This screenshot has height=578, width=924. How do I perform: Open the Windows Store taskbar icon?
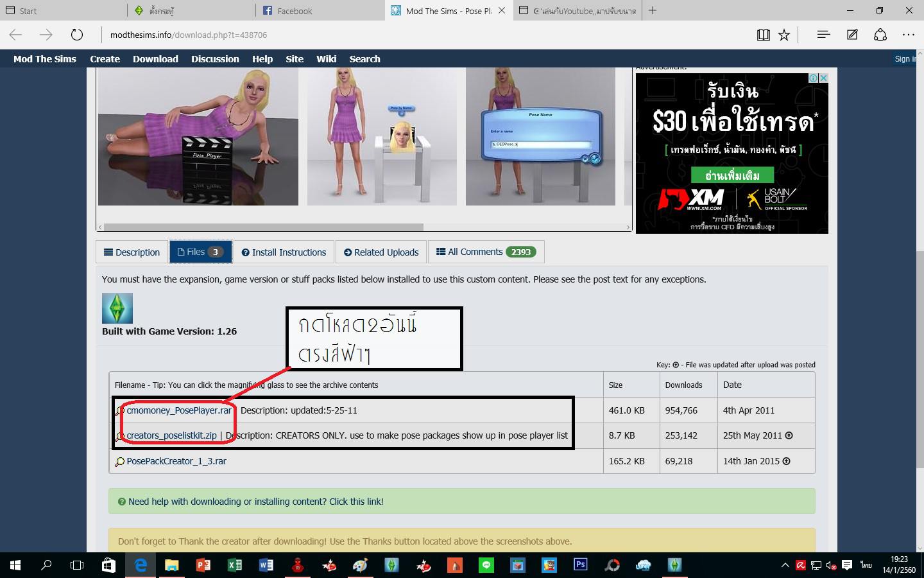108,565
